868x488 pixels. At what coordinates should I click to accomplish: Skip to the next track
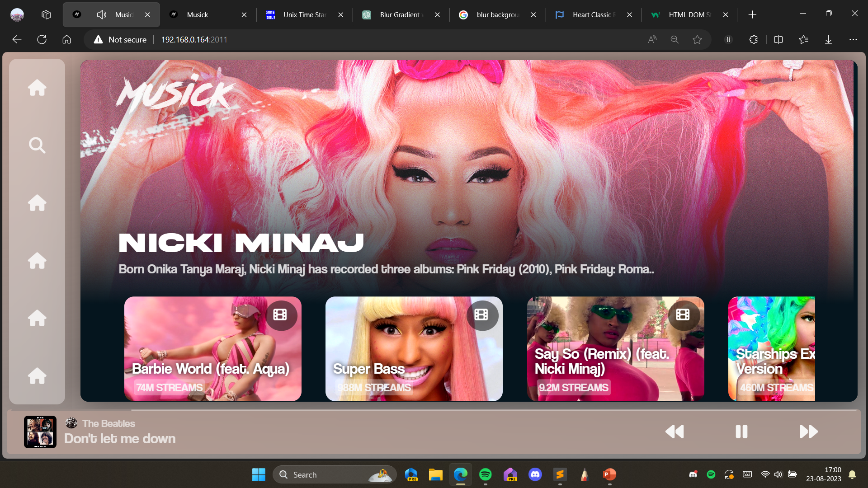pos(808,432)
